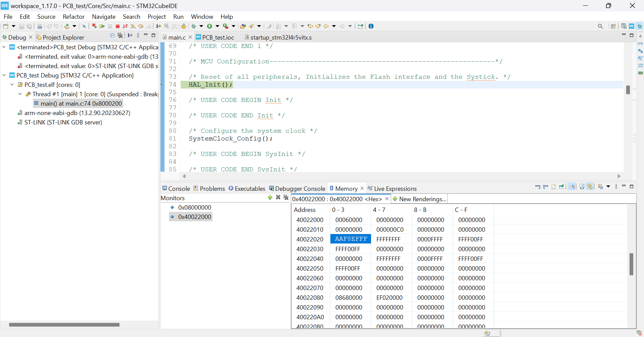Screen dimensions: 644x337
Task: Open the New file dropdown arrow
Action: (13, 26)
